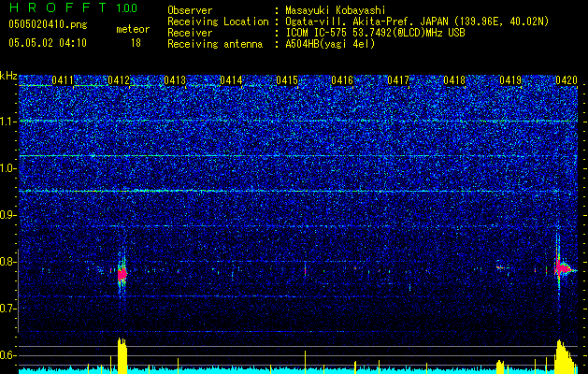588x374 pixels.
Task: Click the small echo near 0419
Action: tap(501, 267)
